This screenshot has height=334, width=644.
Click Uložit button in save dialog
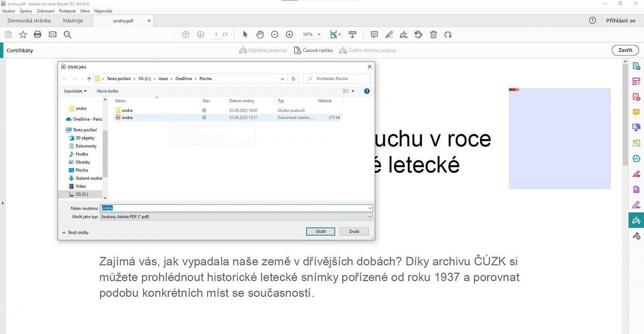(x=320, y=232)
